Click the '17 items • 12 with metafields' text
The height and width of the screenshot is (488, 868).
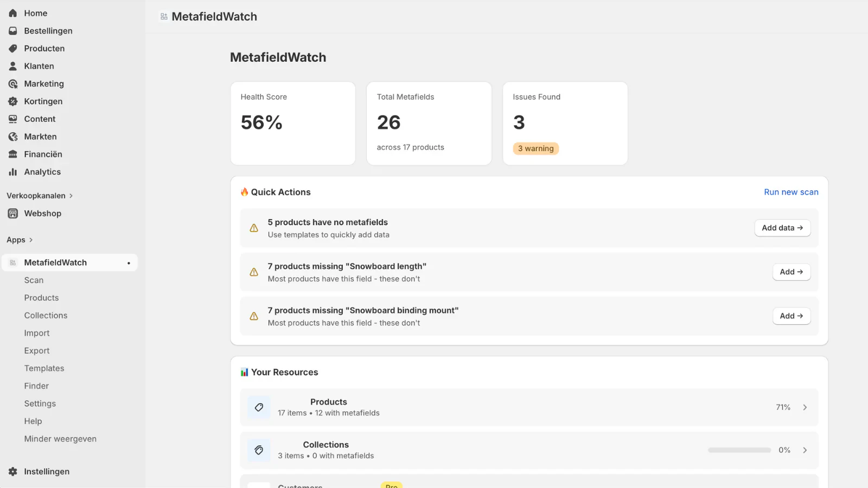[329, 413]
